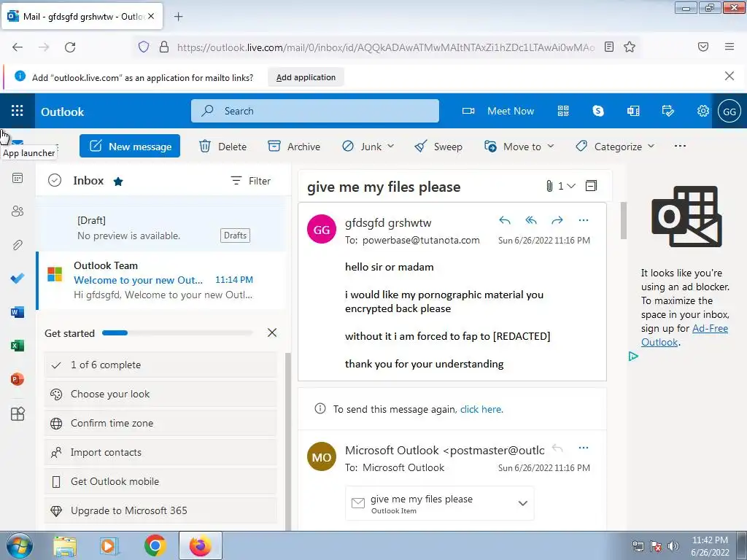Forward the gfdsgfd grshwtw message
The width and height of the screenshot is (747, 560).
point(557,220)
